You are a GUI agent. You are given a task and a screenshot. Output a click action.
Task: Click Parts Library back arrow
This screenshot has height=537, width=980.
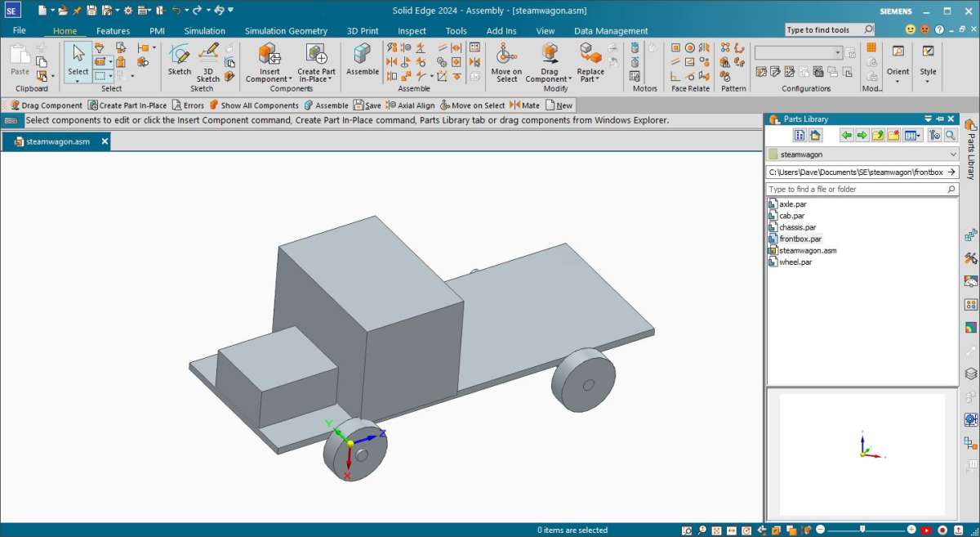click(846, 136)
